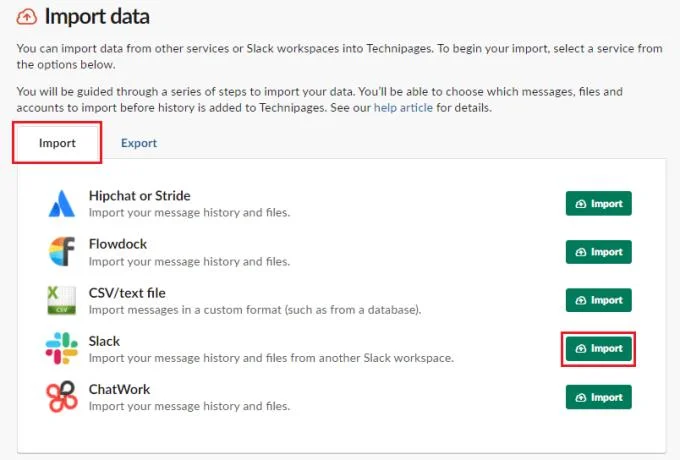Click the Flowdock 'Import your message history' description
Viewport: 680px width, 460px height.
pyautogui.click(x=190, y=261)
